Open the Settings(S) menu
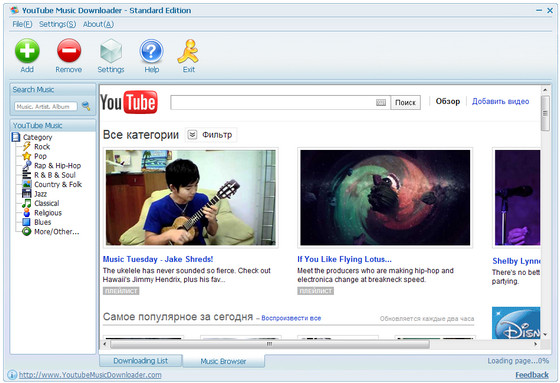 (58, 24)
